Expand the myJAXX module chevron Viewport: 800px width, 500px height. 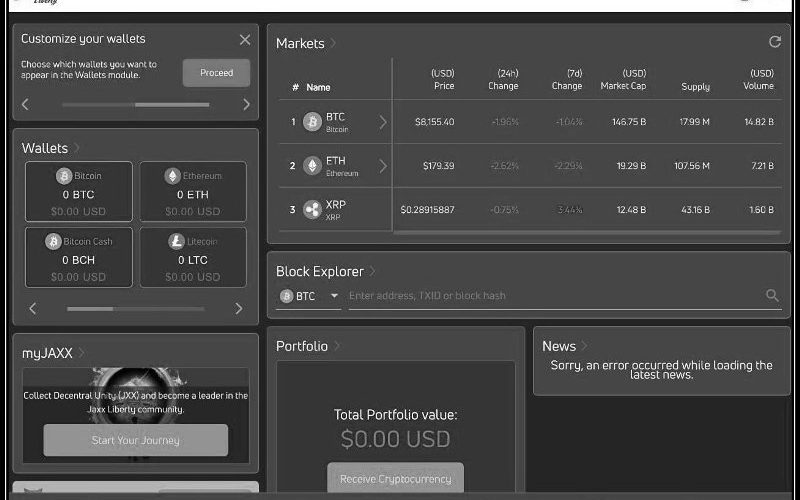point(82,353)
